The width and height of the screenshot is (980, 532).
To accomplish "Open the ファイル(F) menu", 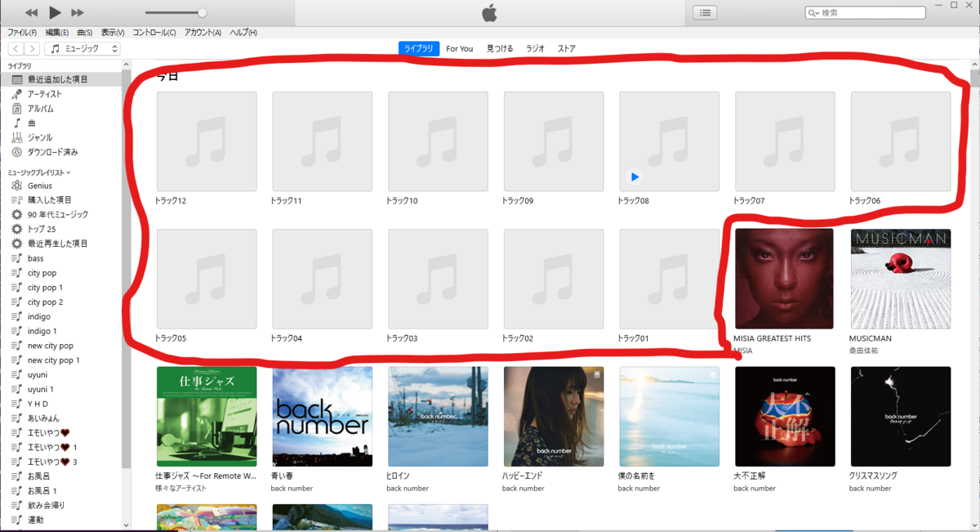I will (x=22, y=33).
